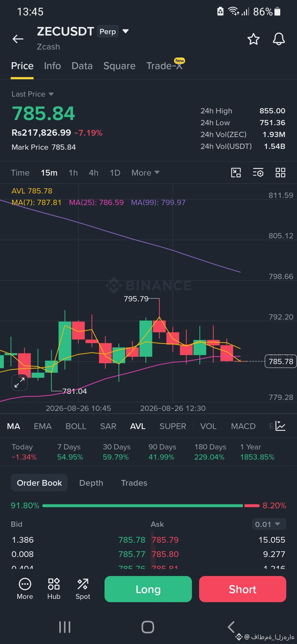Open price alert bell icon
This screenshot has height=644, width=297.
(279, 39)
